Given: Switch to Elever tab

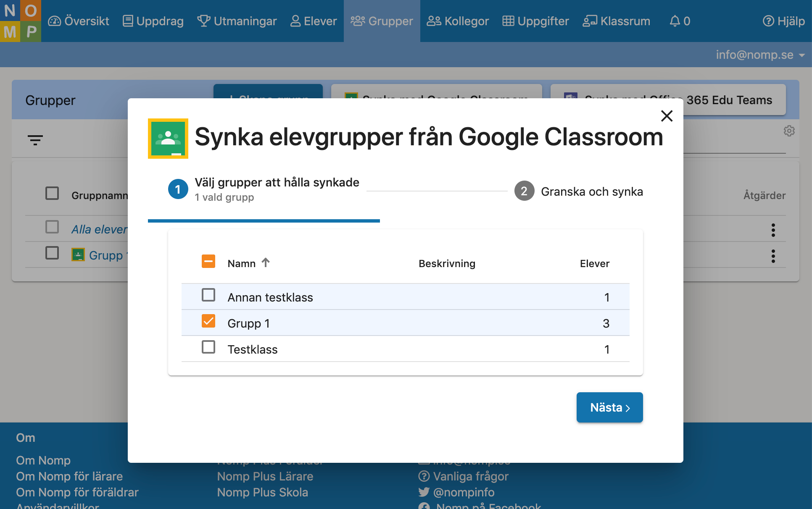Looking at the screenshot, I should [314, 21].
